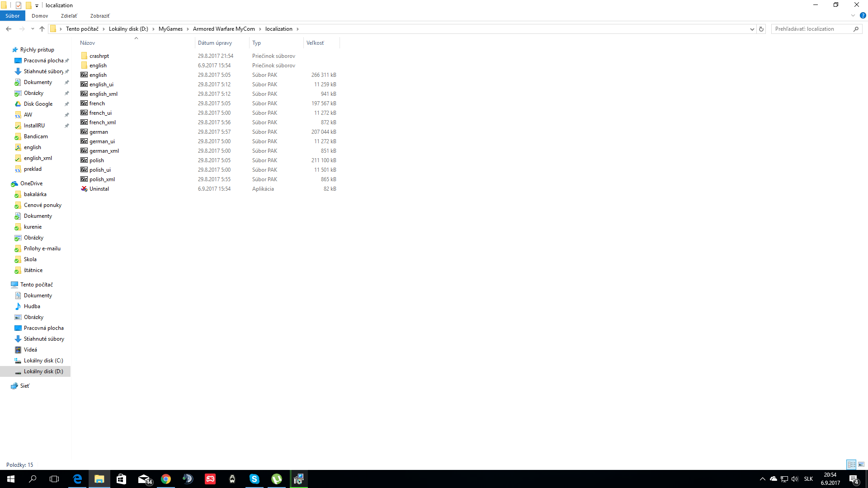Open Skype from the taskbar
This screenshot has width=868, height=488.
pyautogui.click(x=255, y=479)
